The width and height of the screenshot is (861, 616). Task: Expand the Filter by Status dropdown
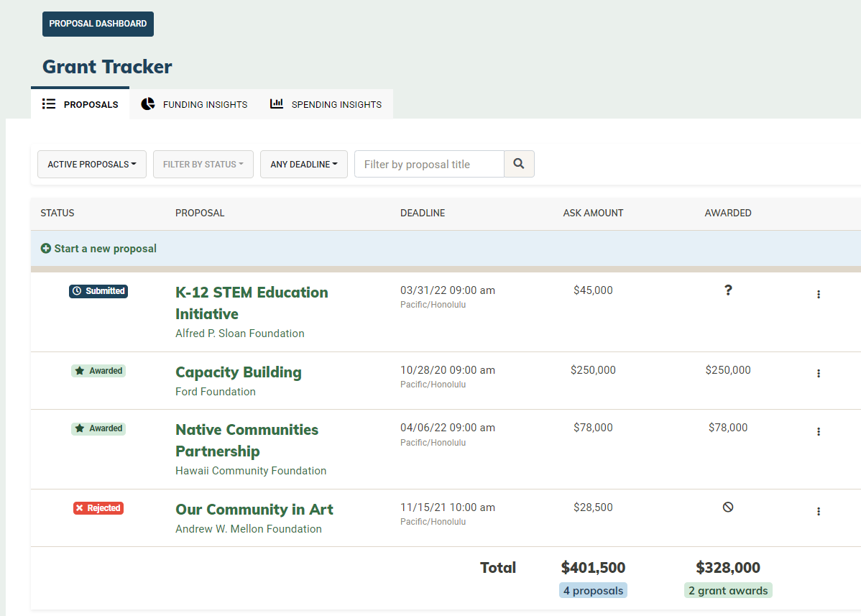pos(203,164)
